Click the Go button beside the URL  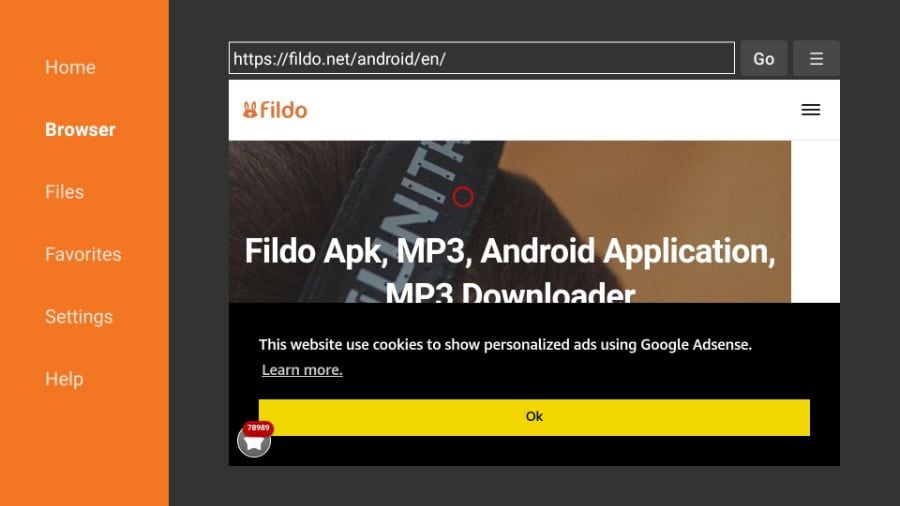(763, 58)
